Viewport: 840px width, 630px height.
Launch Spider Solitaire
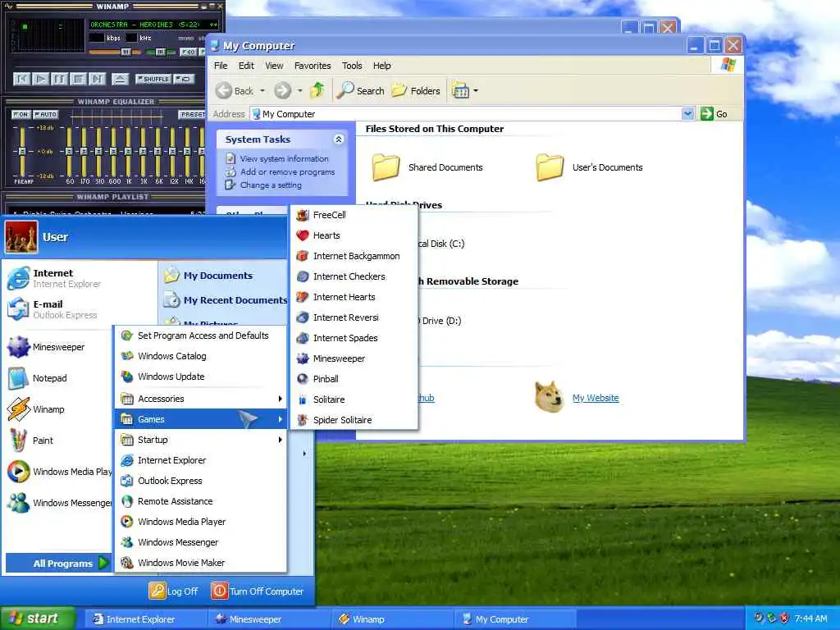354,420
